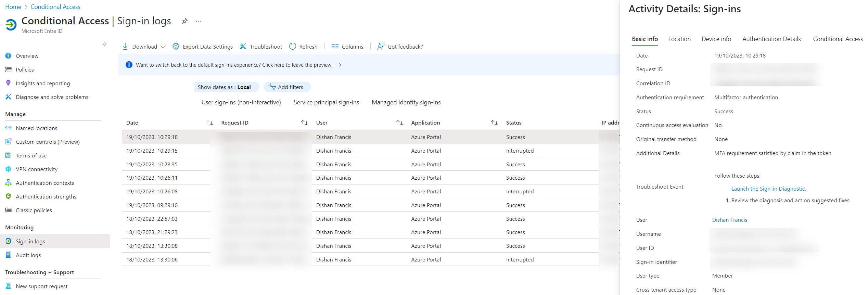Switch to the Device info tab
Viewport: 868px width, 295px height.
716,39
